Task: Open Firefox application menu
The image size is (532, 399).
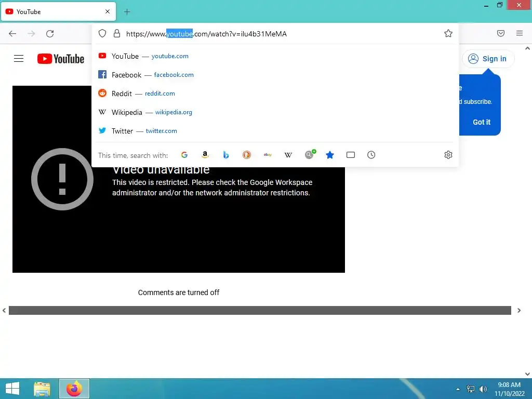Action: 520,33
